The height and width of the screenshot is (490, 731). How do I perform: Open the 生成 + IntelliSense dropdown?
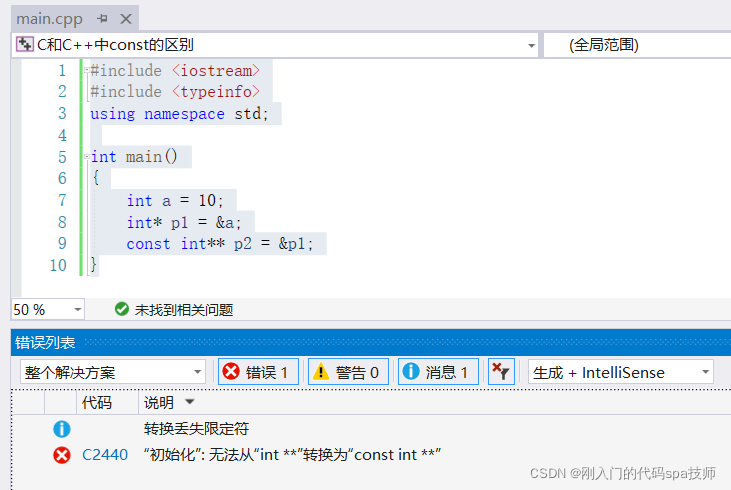[621, 372]
